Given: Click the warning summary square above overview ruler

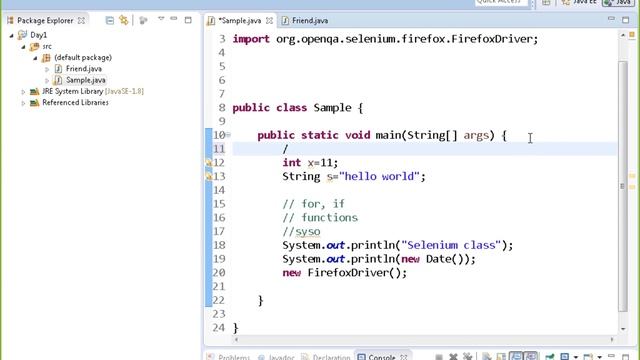Looking at the screenshot, I should pyautogui.click(x=632, y=34).
